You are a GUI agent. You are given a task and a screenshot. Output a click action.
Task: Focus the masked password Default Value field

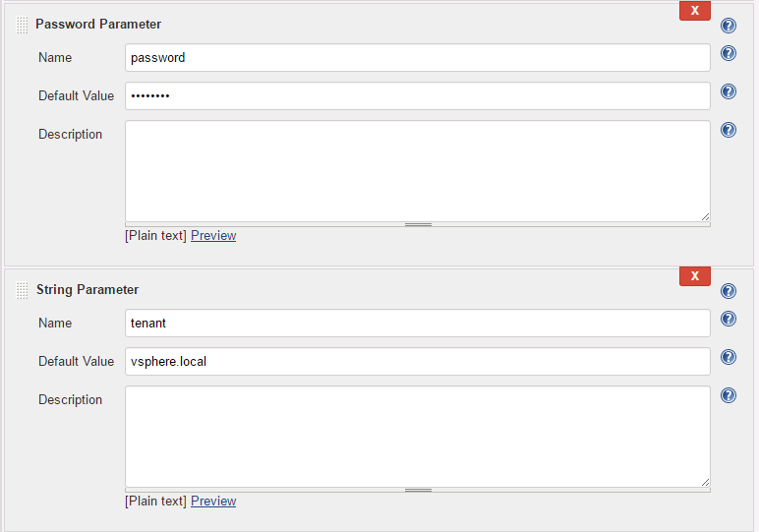(x=417, y=95)
